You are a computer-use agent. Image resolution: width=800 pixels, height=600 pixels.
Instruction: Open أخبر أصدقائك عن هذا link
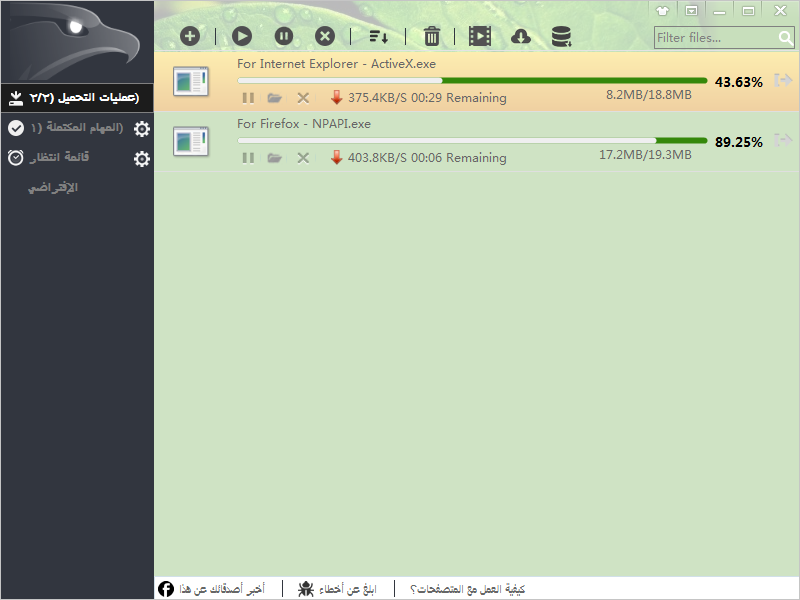click(x=222, y=589)
